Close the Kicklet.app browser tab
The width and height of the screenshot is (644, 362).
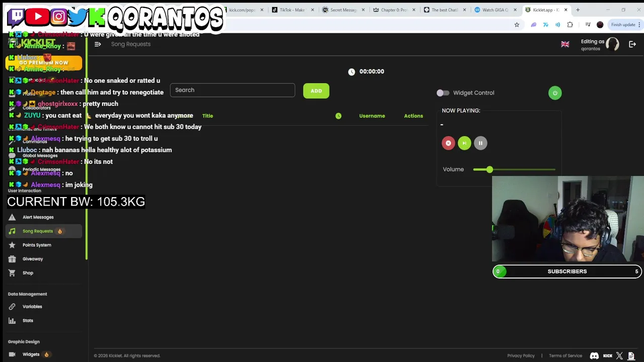(x=566, y=10)
